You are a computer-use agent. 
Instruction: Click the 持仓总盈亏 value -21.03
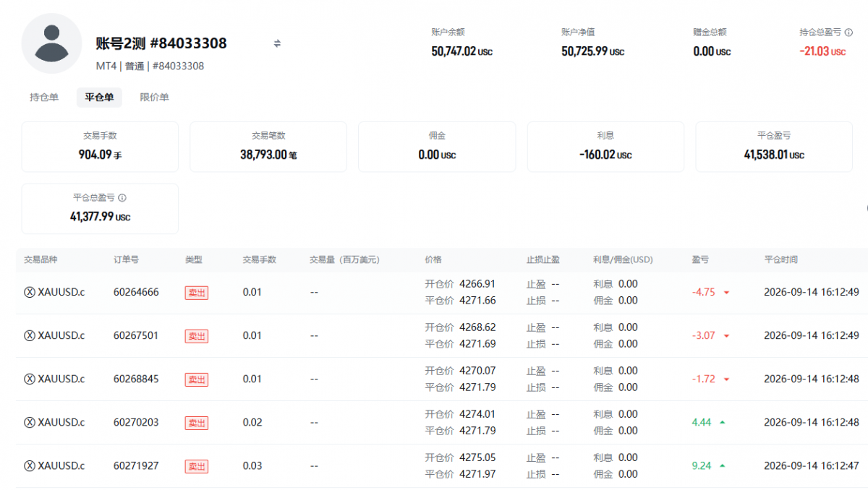pyautogui.click(x=822, y=51)
